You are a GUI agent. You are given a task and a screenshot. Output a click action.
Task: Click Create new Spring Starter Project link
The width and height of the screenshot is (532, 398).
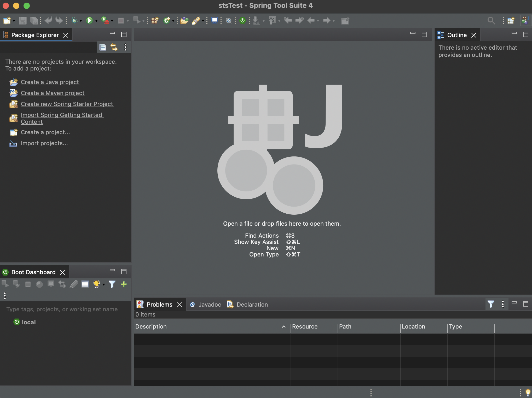coord(67,104)
